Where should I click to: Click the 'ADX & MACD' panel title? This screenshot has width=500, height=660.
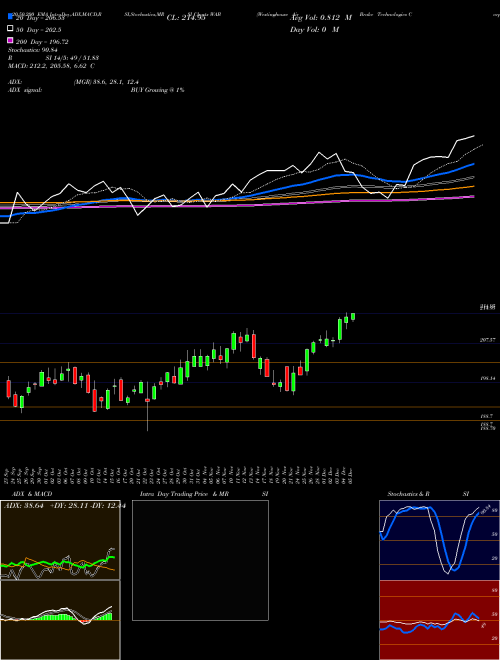point(32,494)
